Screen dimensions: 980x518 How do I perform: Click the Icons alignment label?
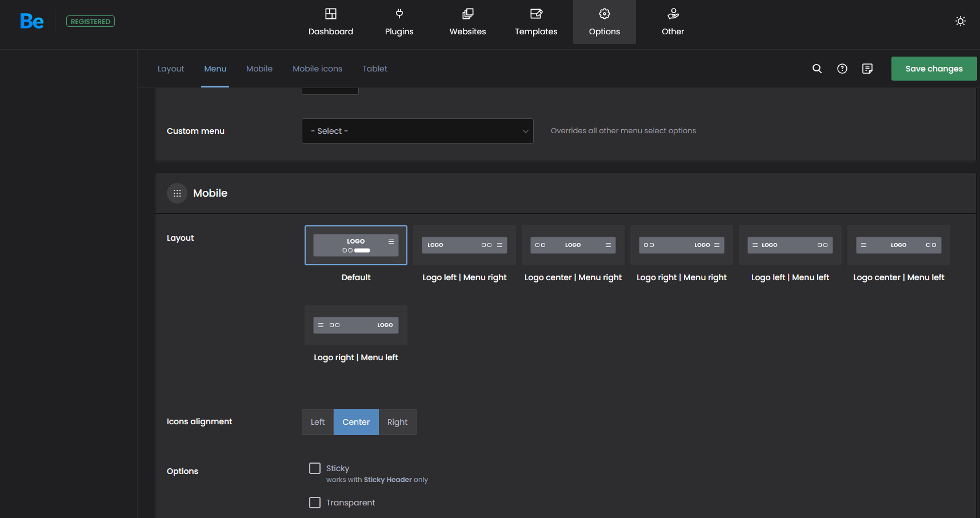coord(199,421)
